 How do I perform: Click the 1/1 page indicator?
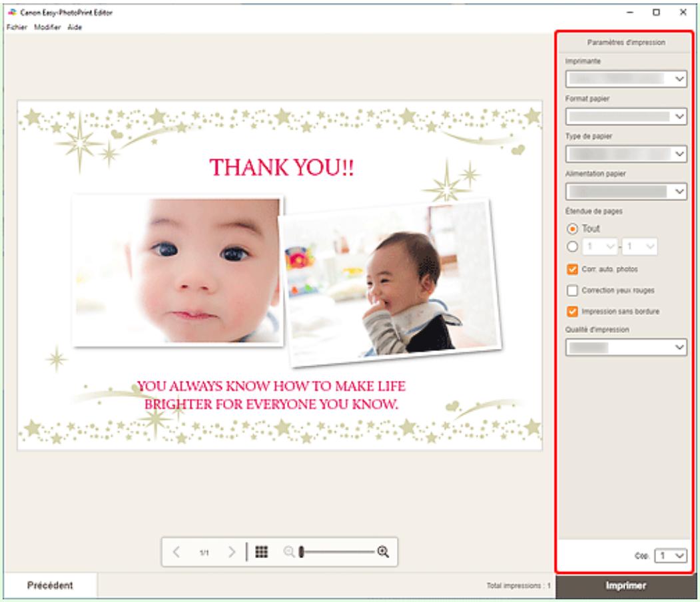[x=204, y=553]
